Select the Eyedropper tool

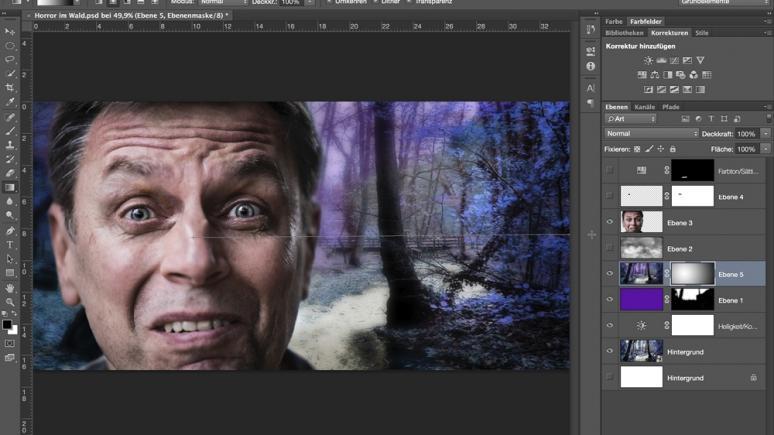tap(10, 102)
